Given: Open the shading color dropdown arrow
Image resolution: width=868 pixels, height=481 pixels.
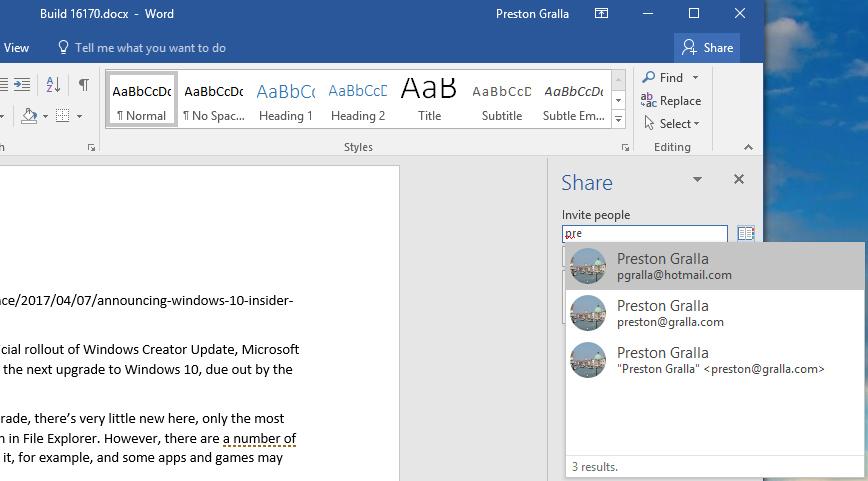Looking at the screenshot, I should tap(45, 116).
